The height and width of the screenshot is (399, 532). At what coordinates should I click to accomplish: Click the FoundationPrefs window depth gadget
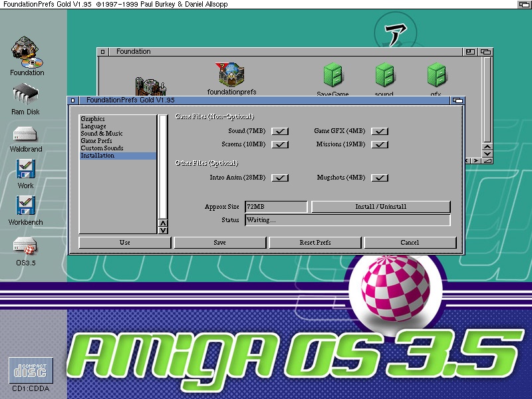(458, 100)
